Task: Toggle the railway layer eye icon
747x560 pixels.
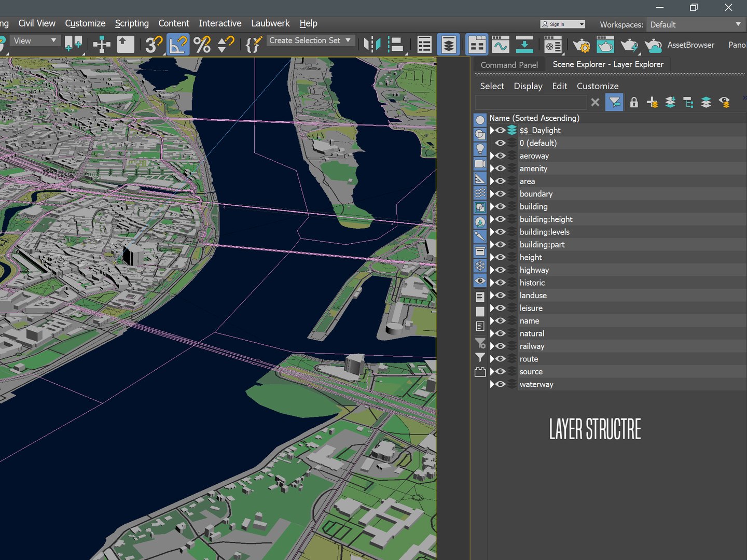Action: click(x=501, y=346)
